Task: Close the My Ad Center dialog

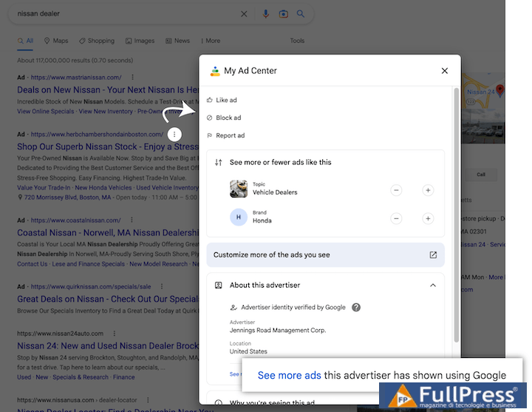Action: point(445,71)
